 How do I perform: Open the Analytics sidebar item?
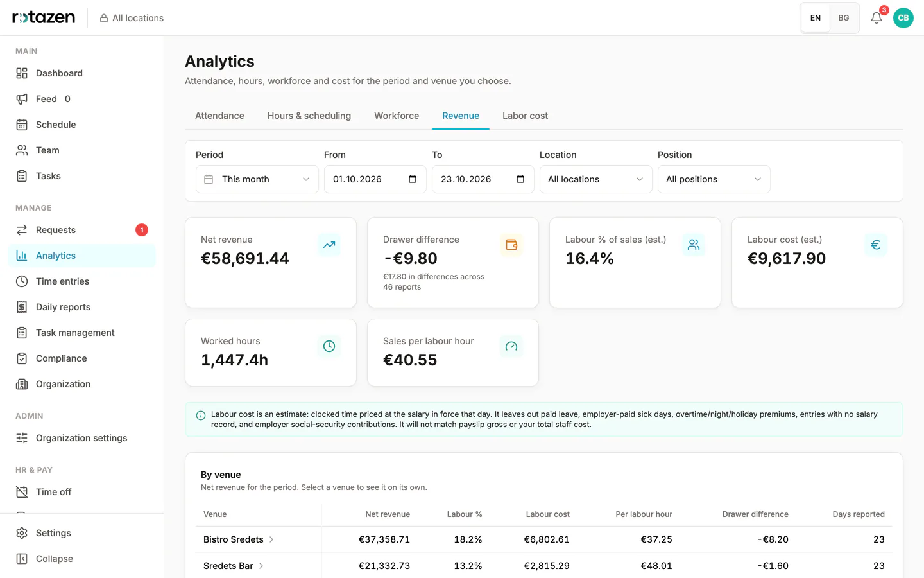(x=81, y=256)
